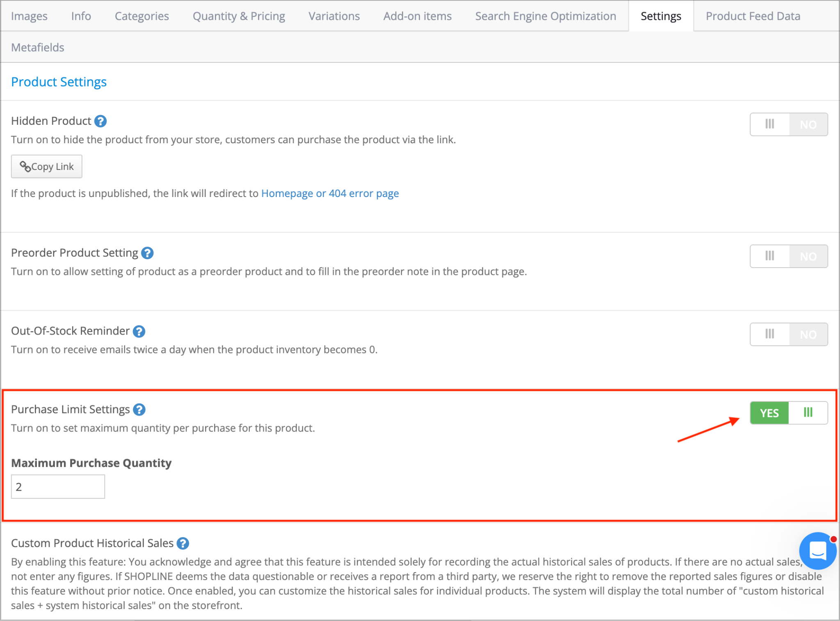Open the Quantity & Pricing tab
The image size is (840, 621).
point(239,16)
